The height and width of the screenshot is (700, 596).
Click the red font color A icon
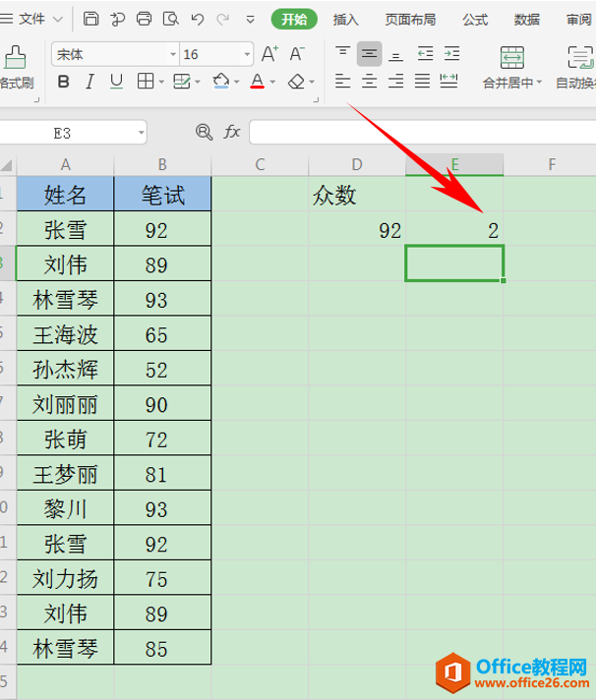click(x=257, y=82)
